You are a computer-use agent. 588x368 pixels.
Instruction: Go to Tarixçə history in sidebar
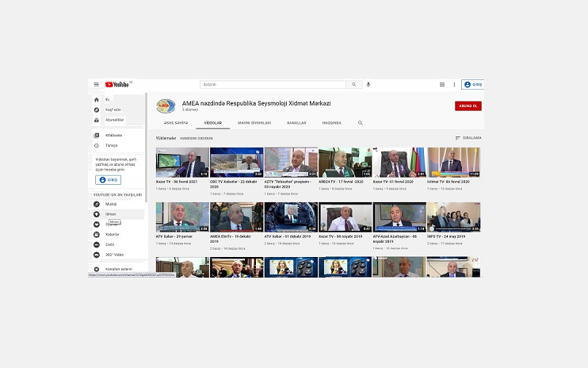point(111,145)
